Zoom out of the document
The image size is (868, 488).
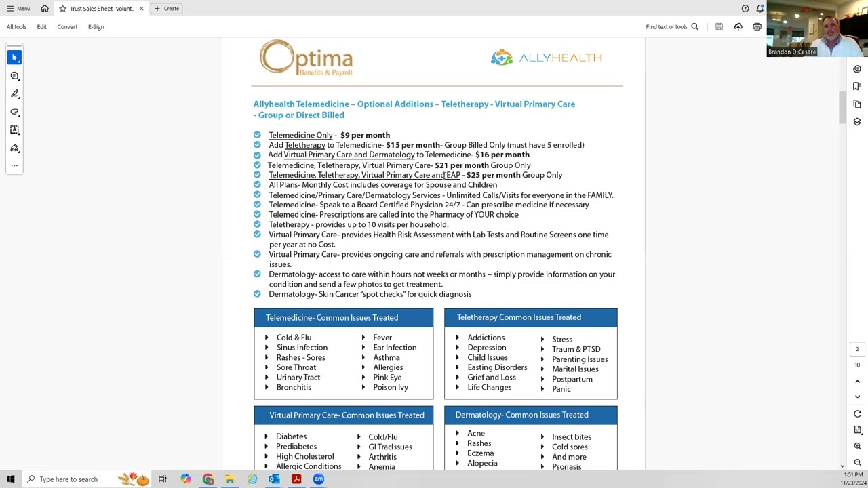coord(857,462)
